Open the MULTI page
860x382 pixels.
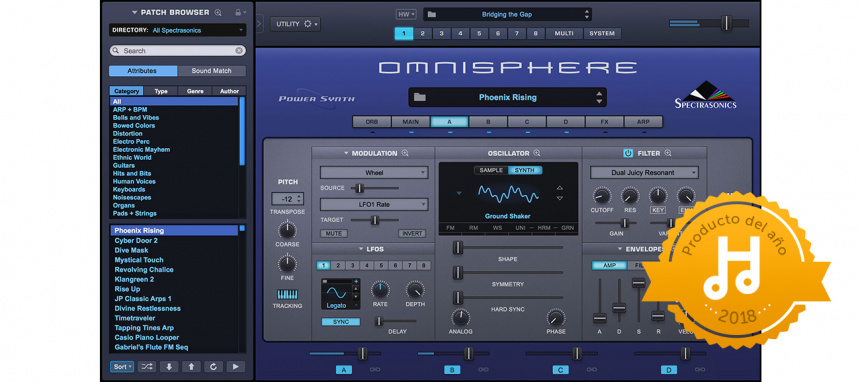pyautogui.click(x=564, y=33)
